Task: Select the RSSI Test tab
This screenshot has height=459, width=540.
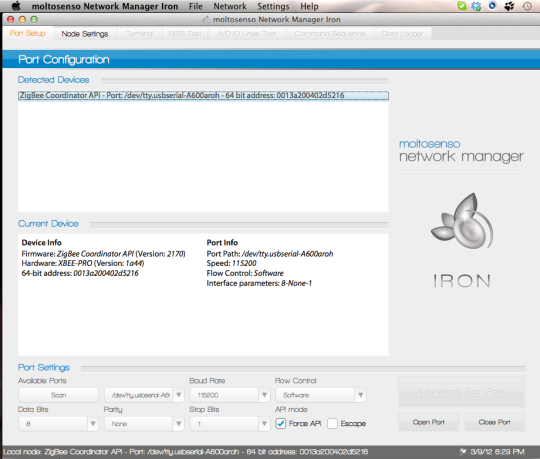Action: [x=185, y=34]
